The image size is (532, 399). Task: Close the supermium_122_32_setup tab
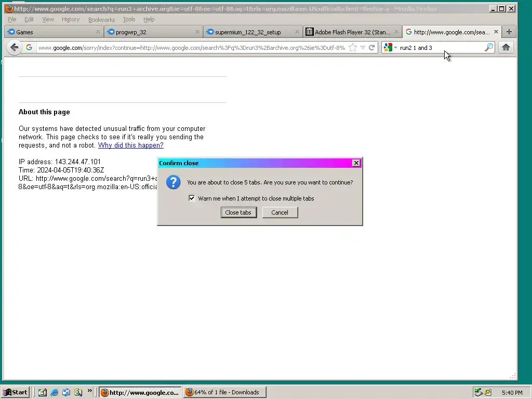(x=297, y=32)
